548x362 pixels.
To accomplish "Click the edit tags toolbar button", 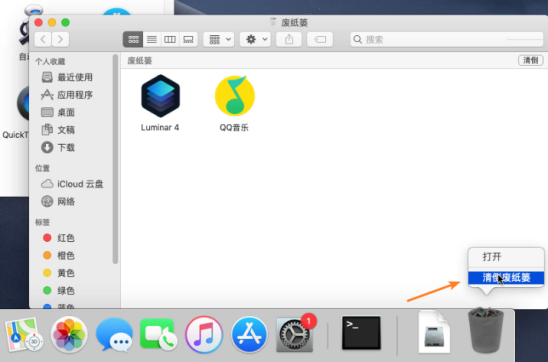I will point(320,39).
